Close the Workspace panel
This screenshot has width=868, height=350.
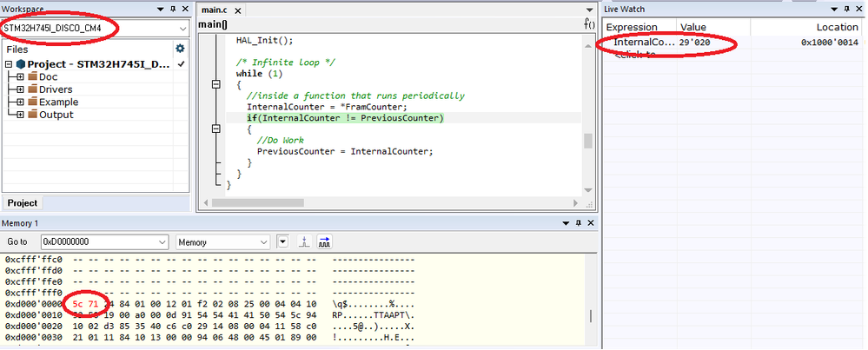click(185, 10)
